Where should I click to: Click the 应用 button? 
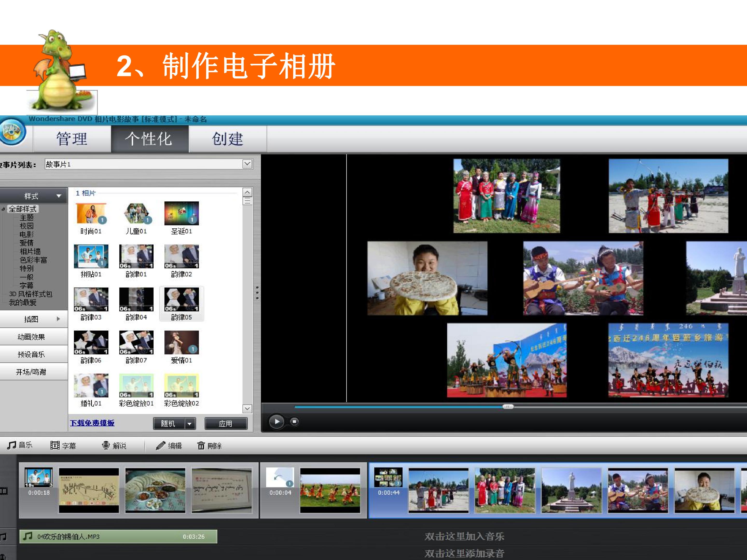(226, 423)
